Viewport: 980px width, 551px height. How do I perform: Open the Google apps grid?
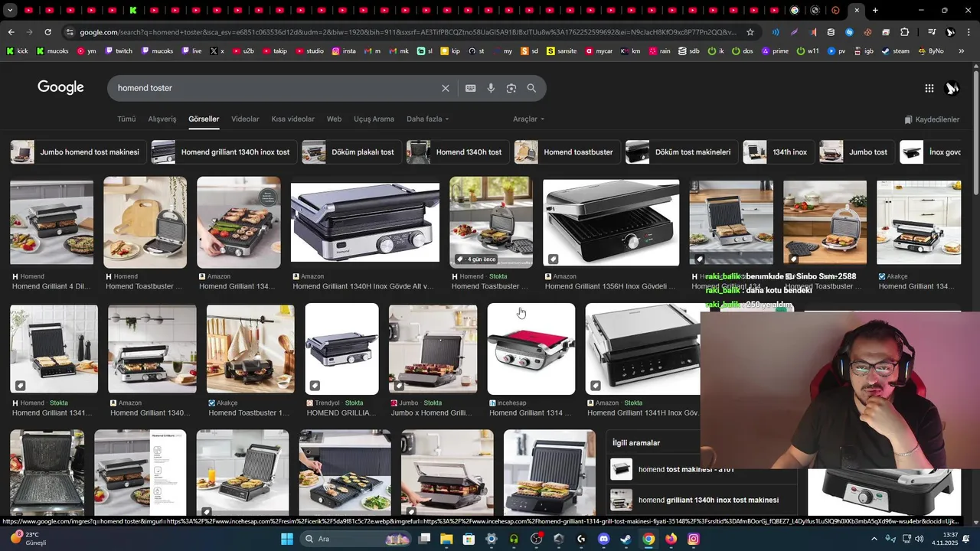929,88
